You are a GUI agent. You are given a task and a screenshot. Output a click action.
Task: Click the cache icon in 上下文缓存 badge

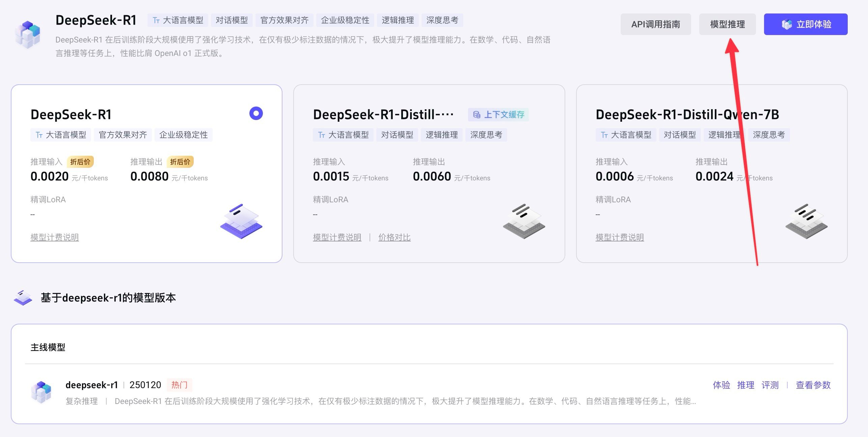click(477, 115)
